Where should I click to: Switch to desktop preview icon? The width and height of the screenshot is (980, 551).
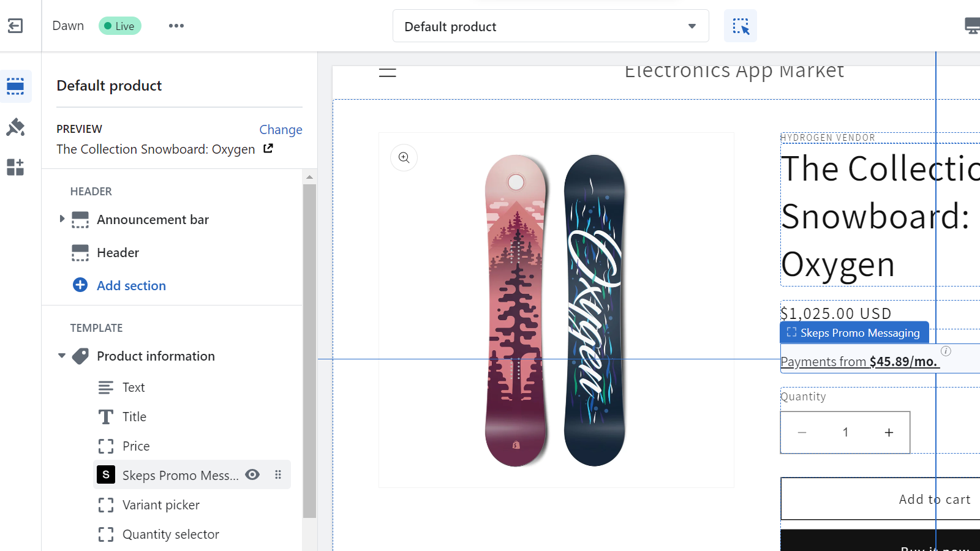[973, 26]
